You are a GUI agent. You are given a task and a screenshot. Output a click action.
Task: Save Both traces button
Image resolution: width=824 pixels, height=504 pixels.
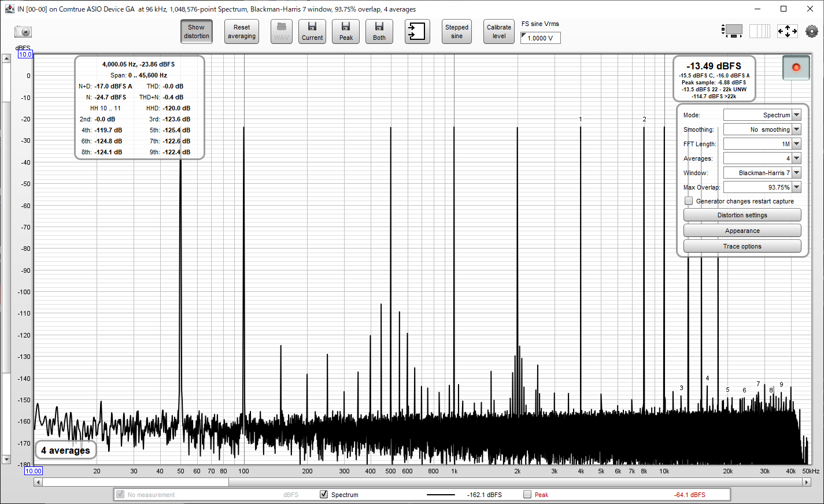coord(379,31)
